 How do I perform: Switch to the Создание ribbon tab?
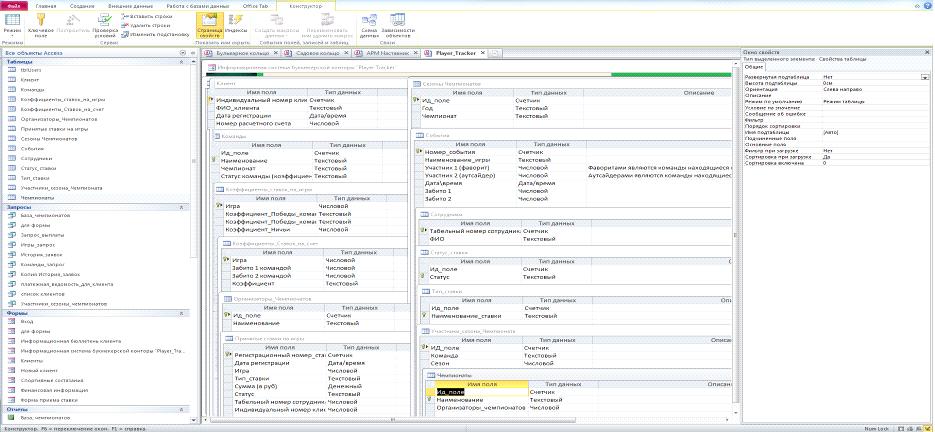click(x=84, y=5)
